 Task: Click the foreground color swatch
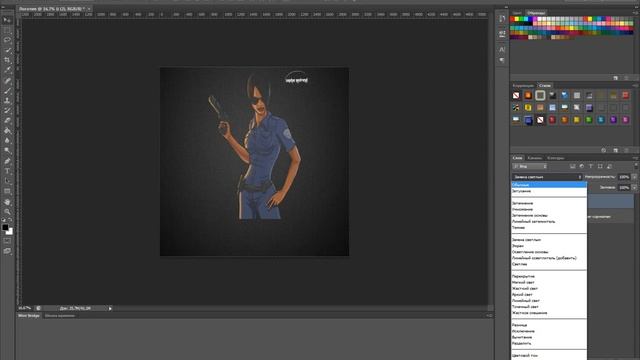pyautogui.click(x=5, y=227)
